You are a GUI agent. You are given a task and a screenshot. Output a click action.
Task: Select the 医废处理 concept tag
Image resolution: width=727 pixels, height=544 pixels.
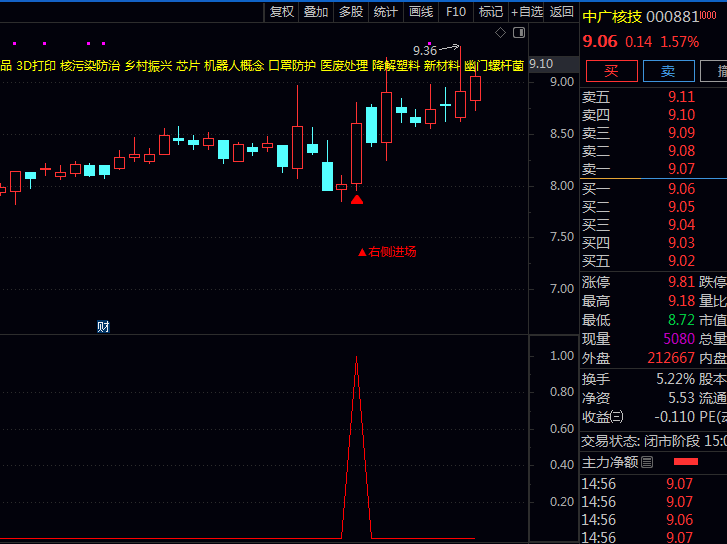[344, 66]
